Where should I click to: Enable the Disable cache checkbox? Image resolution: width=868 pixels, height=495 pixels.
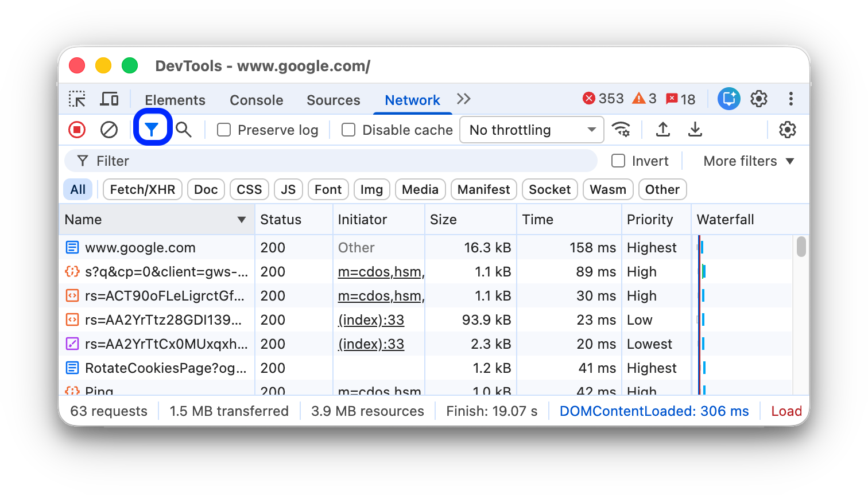348,130
